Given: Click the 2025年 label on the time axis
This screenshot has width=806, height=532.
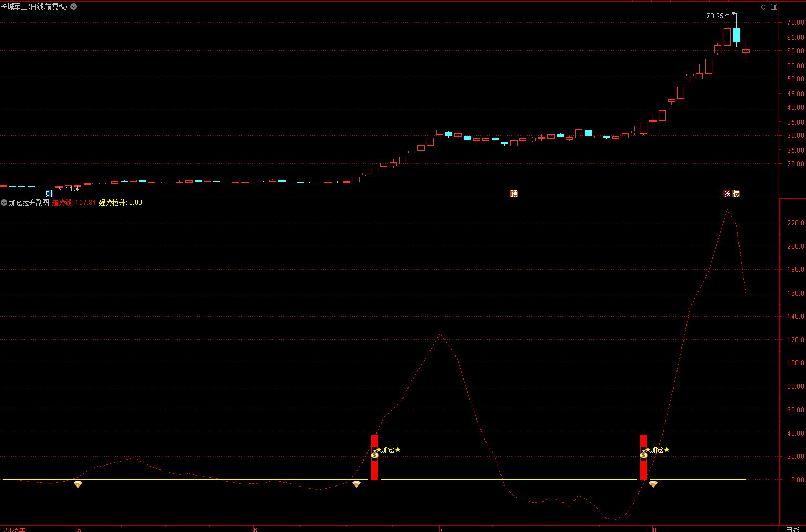Looking at the screenshot, I should tap(14, 529).
